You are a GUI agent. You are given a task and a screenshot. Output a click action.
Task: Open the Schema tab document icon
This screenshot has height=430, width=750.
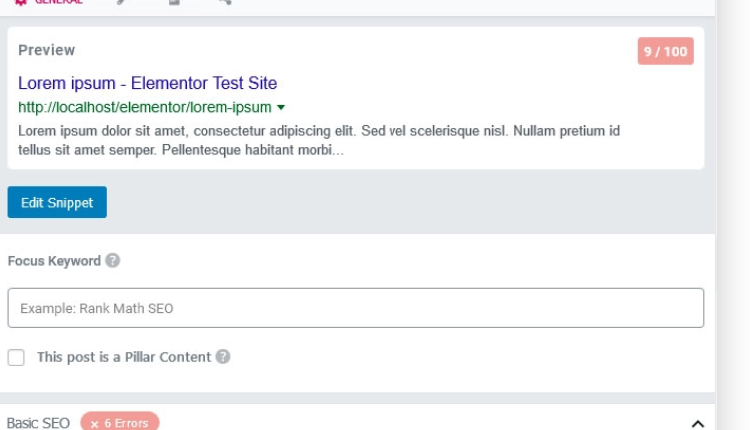(x=174, y=3)
